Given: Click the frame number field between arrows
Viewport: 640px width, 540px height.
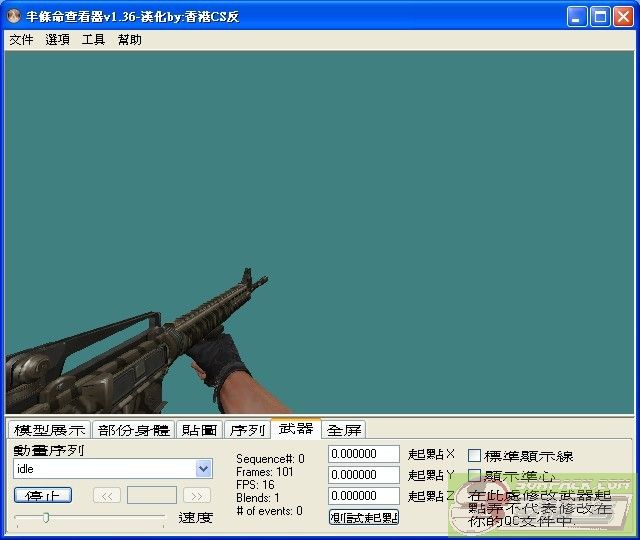Looking at the screenshot, I should point(152,495).
